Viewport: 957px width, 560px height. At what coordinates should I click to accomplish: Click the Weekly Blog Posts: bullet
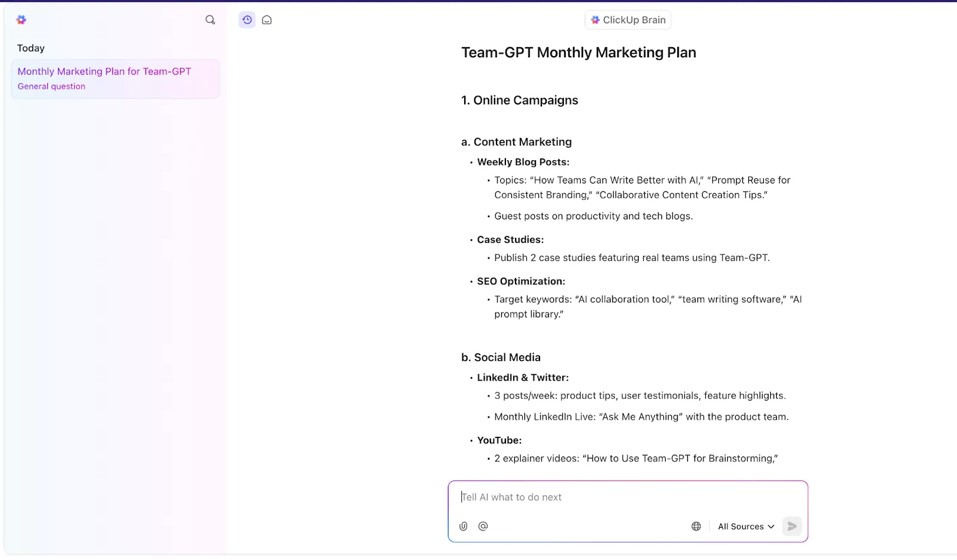pos(523,162)
